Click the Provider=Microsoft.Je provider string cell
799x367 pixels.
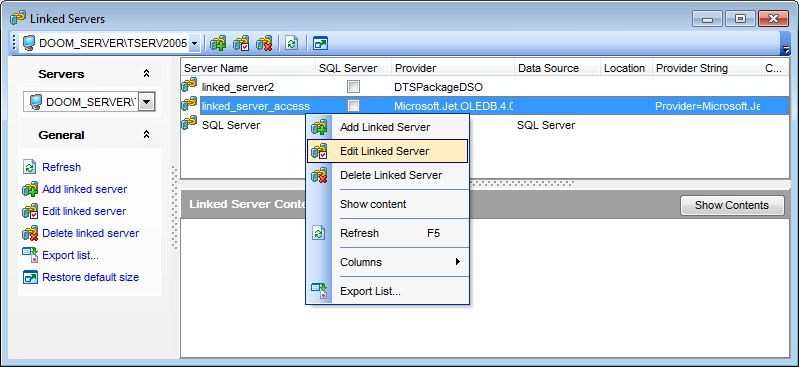[x=707, y=106]
